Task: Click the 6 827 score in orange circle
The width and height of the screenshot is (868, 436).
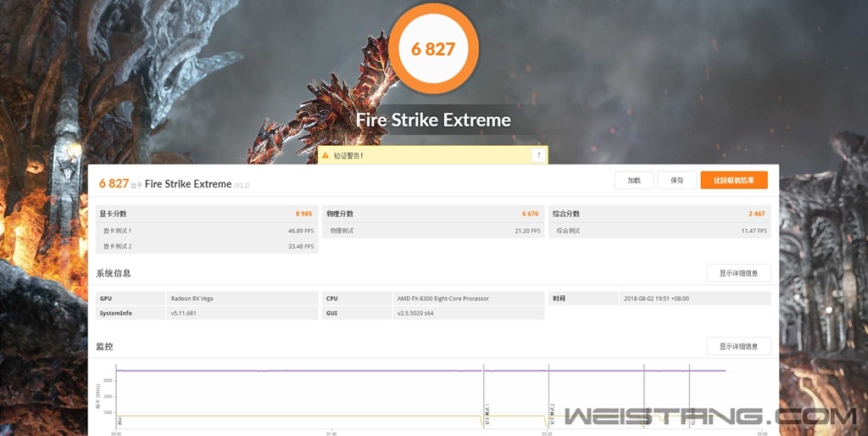Action: coord(433,49)
